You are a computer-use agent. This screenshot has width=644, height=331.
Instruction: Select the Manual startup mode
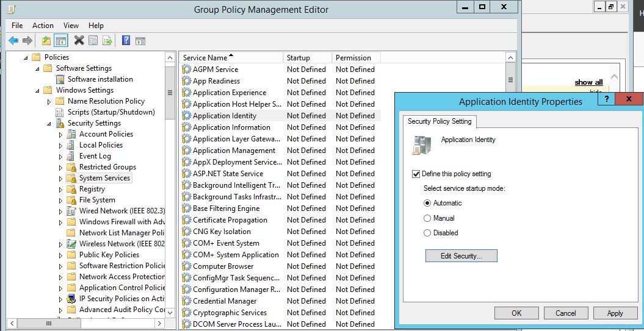(428, 218)
